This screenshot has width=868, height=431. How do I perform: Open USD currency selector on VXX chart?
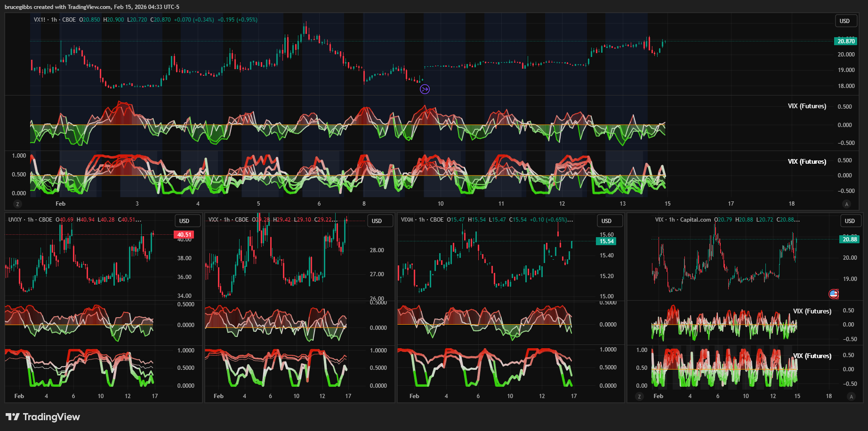click(x=377, y=221)
